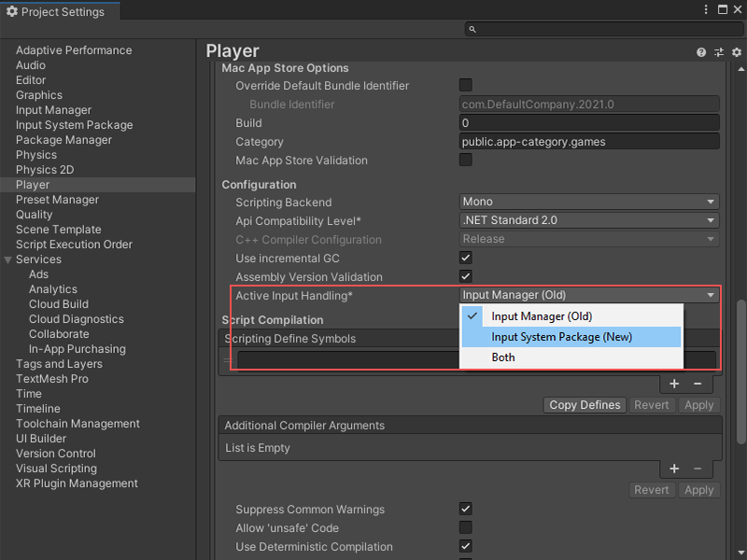Click the Copy Defines button
Viewport: 747px width, 560px height.
585,405
